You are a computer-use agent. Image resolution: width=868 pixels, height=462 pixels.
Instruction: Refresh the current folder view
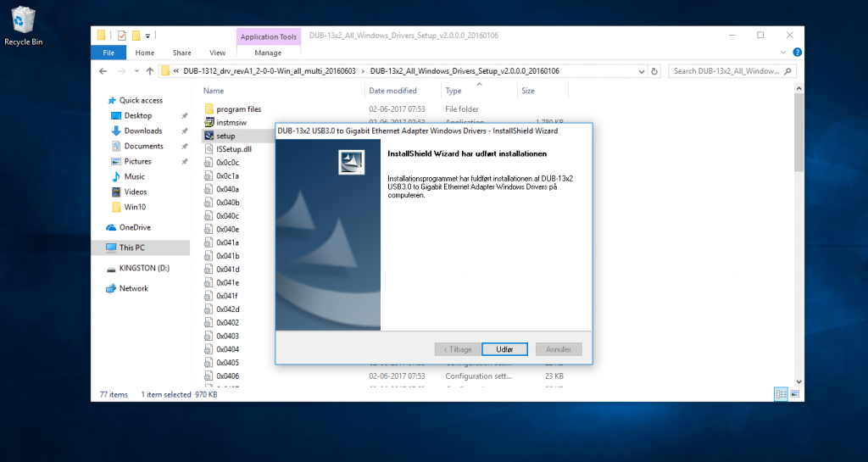pos(654,71)
